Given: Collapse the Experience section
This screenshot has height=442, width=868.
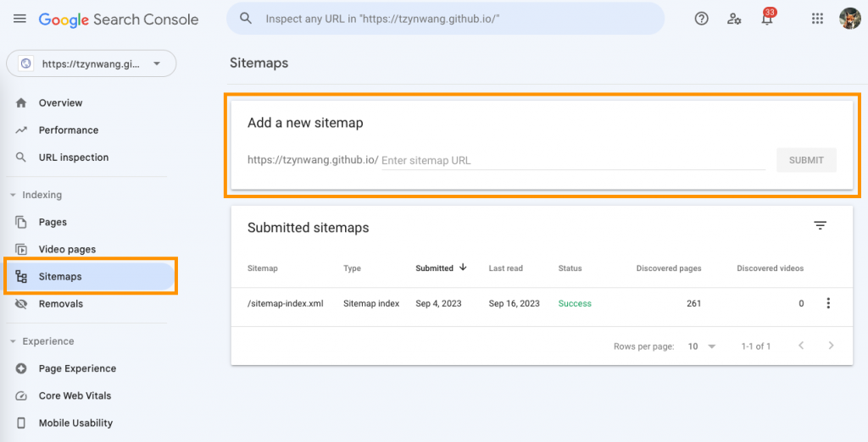Looking at the screenshot, I should click(x=13, y=341).
